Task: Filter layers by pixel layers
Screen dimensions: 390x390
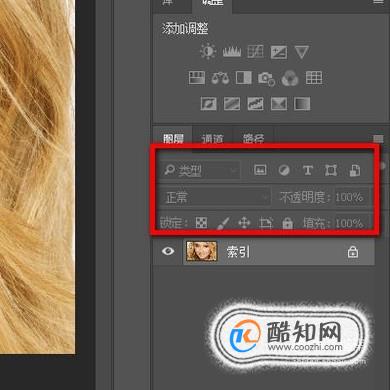Action: point(260,170)
